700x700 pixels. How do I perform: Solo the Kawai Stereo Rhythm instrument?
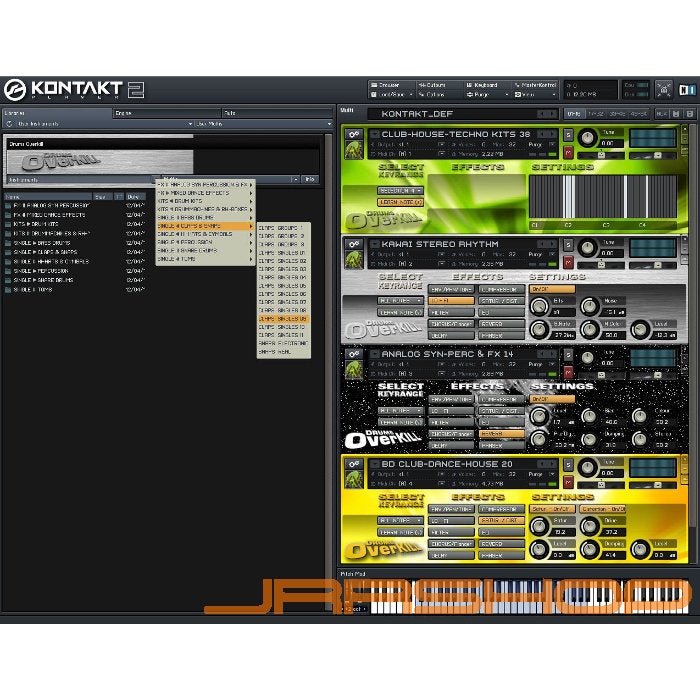568,245
